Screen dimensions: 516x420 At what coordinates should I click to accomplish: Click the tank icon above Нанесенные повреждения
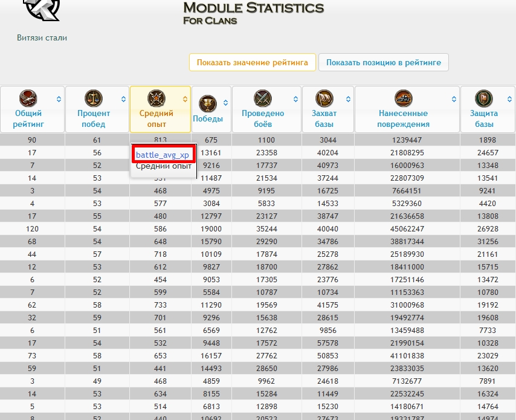403,98
